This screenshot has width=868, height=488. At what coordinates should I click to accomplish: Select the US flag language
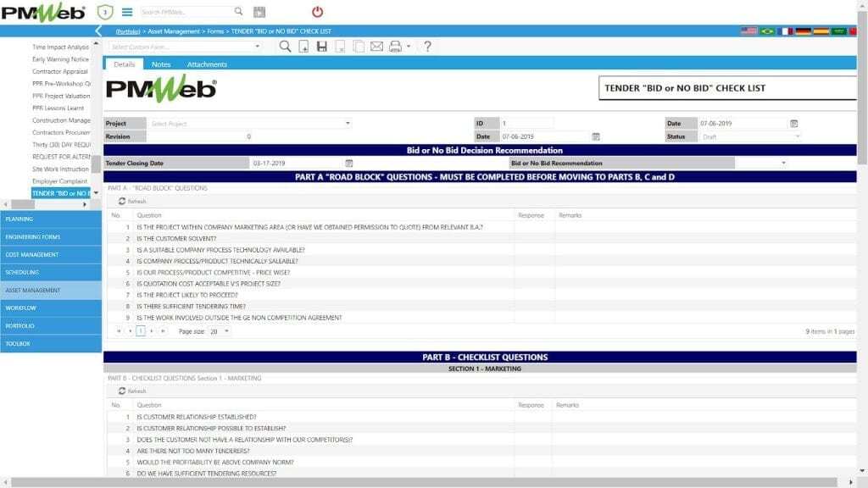click(x=749, y=31)
